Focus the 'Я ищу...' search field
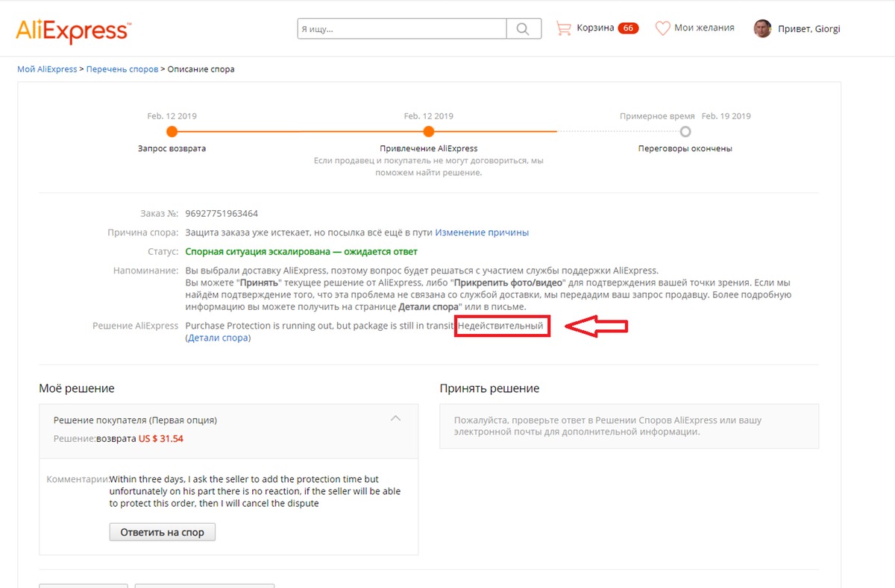The width and height of the screenshot is (895, 588). click(401, 29)
